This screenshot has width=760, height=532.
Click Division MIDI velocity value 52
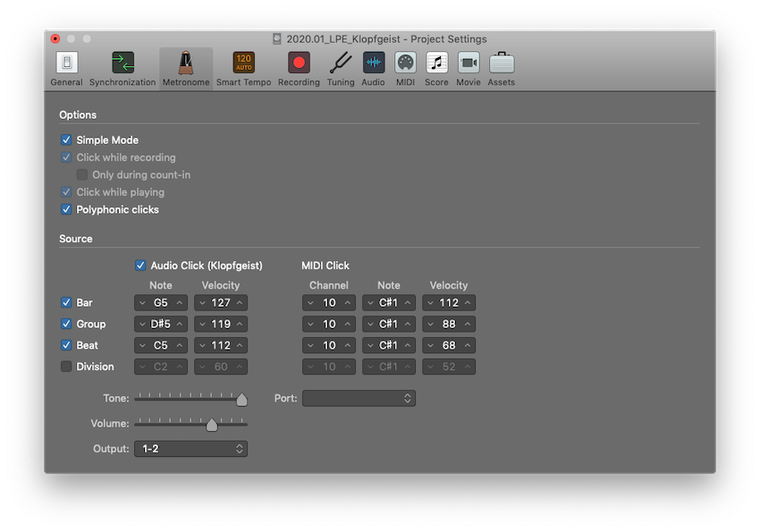[x=449, y=367]
